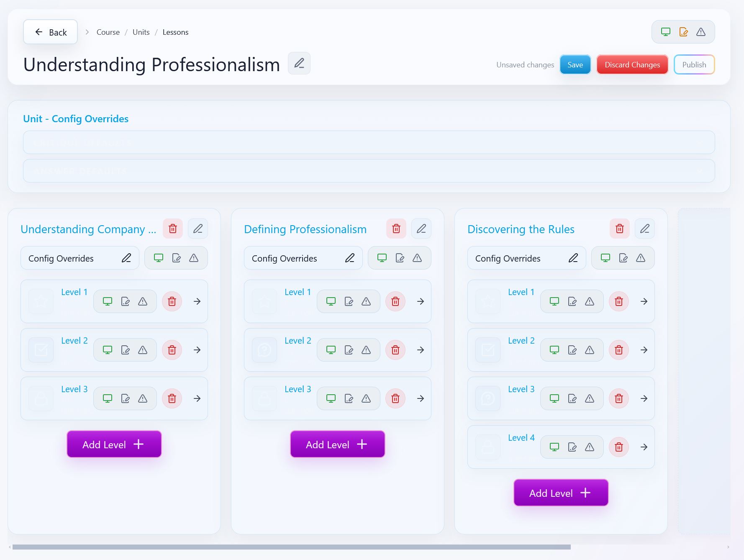Navigate to Course in the breadcrumb

pos(108,32)
